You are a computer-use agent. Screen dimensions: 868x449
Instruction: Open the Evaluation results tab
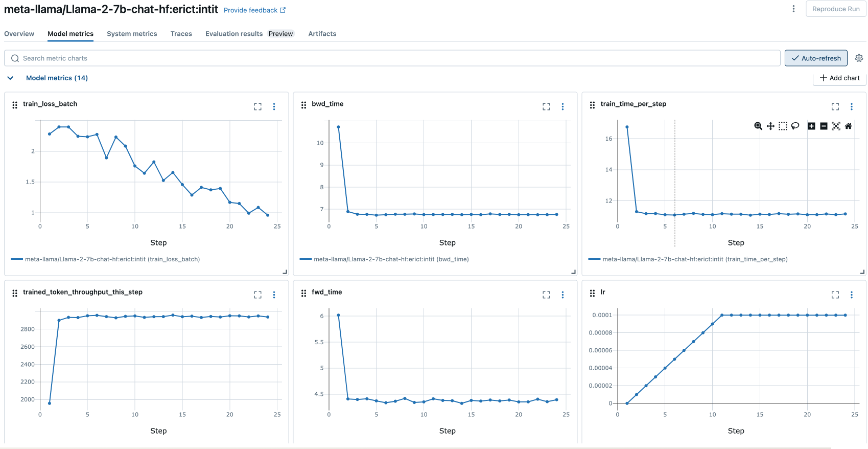point(234,34)
